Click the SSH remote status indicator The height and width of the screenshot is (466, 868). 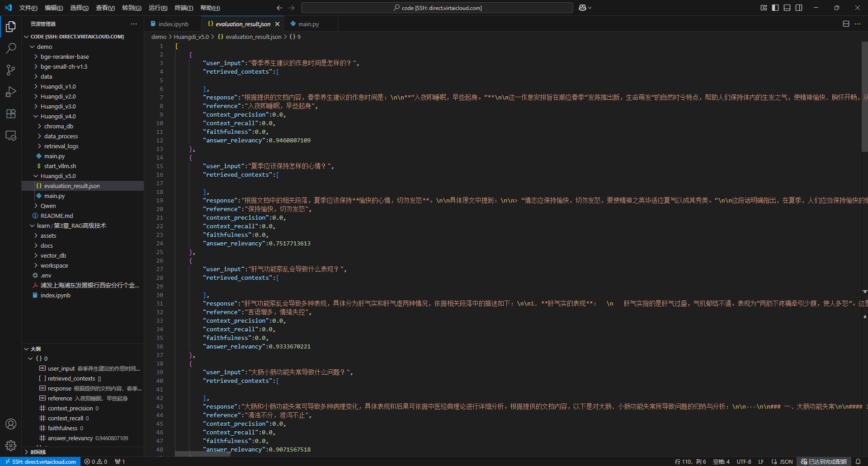[41, 461]
